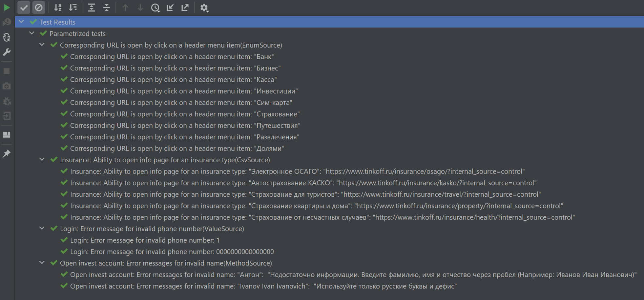644x300 pixels.
Task: Collapse the header menu item EnumSource group
Action: [42, 45]
